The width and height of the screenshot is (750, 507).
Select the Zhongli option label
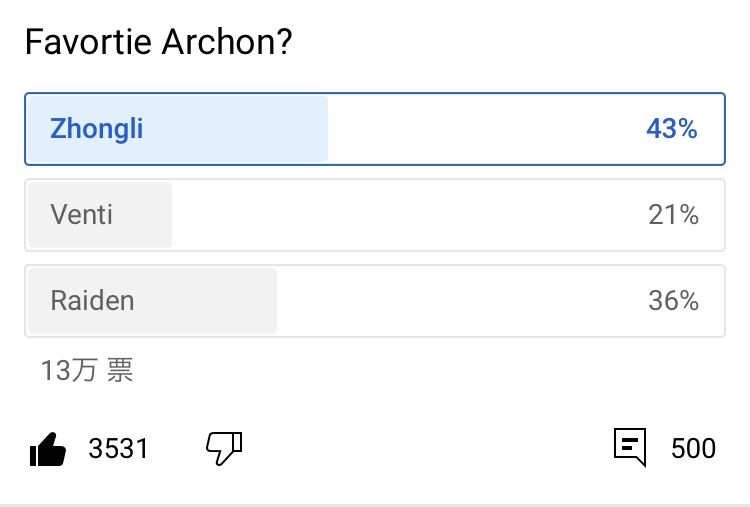pos(97,129)
